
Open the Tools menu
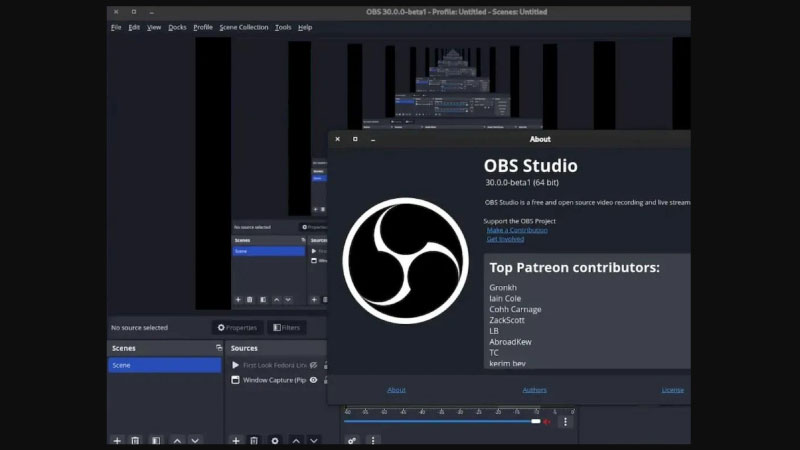283,27
